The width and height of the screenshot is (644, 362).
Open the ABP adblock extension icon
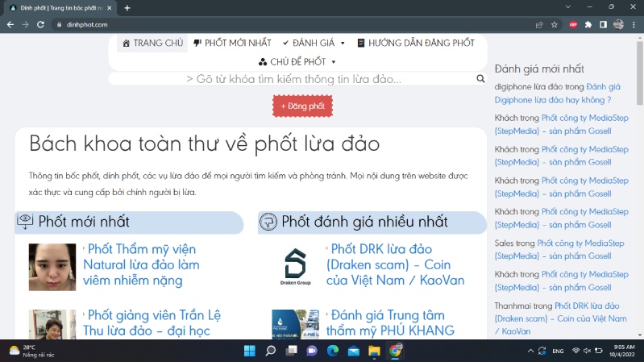click(x=573, y=25)
